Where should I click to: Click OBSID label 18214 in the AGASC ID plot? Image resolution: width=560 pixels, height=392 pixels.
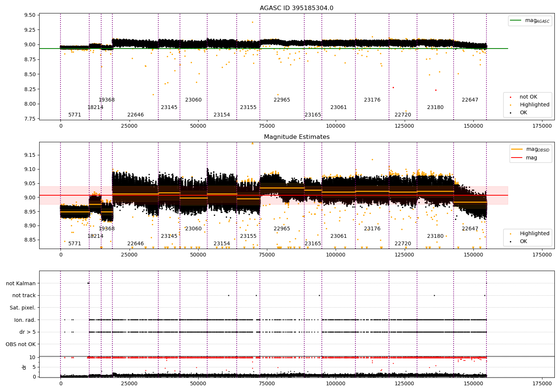tap(96, 108)
